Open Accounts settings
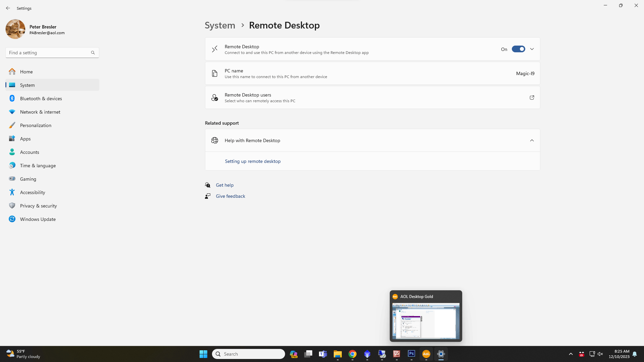 tap(52, 152)
